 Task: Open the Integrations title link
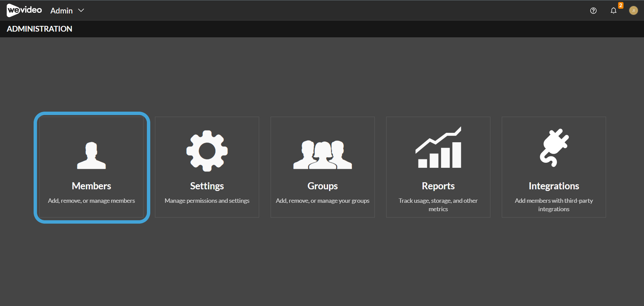coord(554,186)
